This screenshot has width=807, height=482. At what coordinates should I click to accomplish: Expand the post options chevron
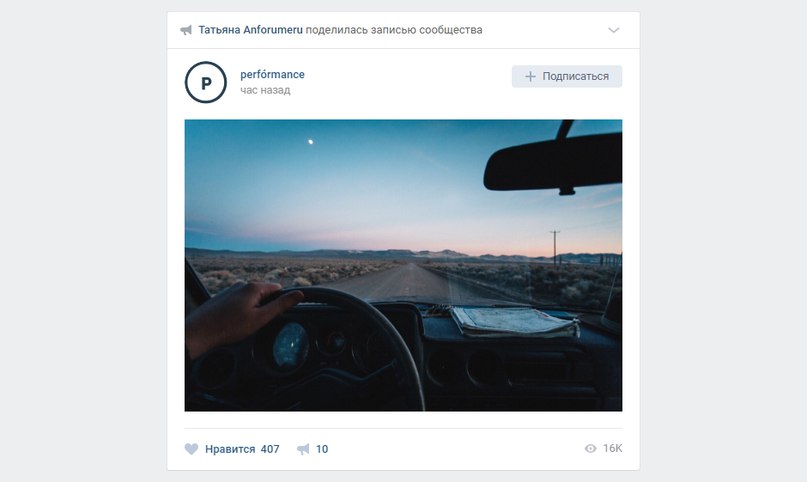(x=613, y=30)
